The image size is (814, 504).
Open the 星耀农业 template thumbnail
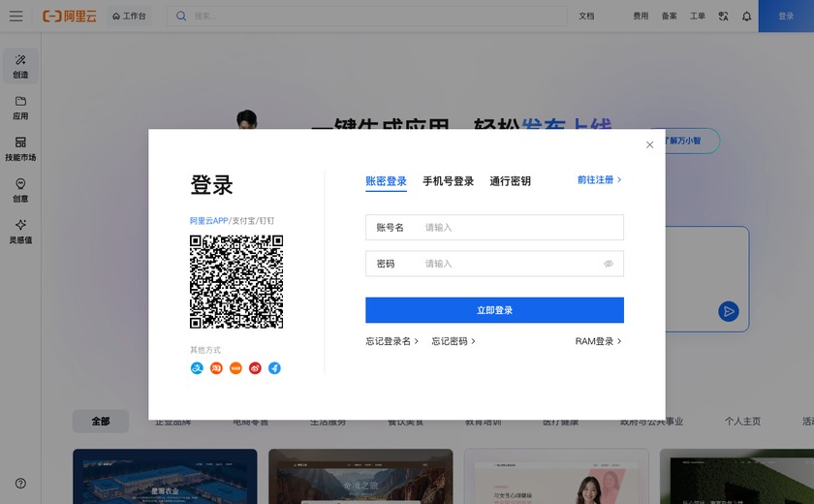point(165,477)
